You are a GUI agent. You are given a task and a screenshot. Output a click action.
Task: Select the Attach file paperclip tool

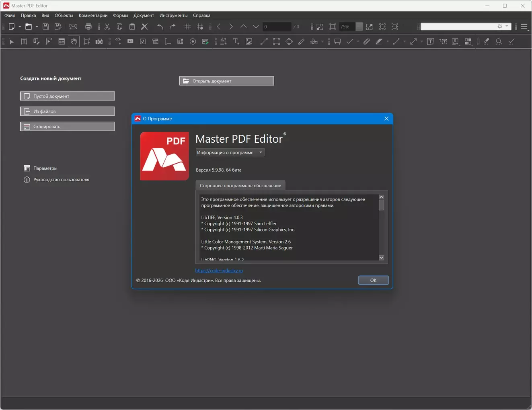(366, 41)
